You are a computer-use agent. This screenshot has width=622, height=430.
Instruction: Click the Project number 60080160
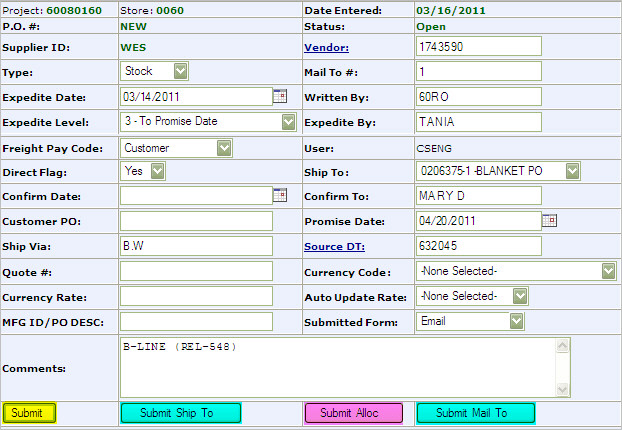coord(74,10)
